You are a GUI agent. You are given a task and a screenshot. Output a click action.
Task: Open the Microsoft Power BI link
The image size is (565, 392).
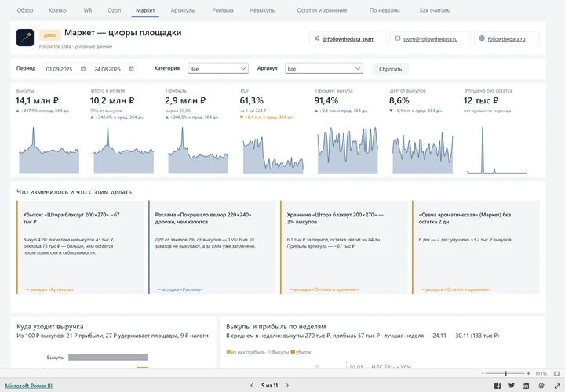click(28, 386)
